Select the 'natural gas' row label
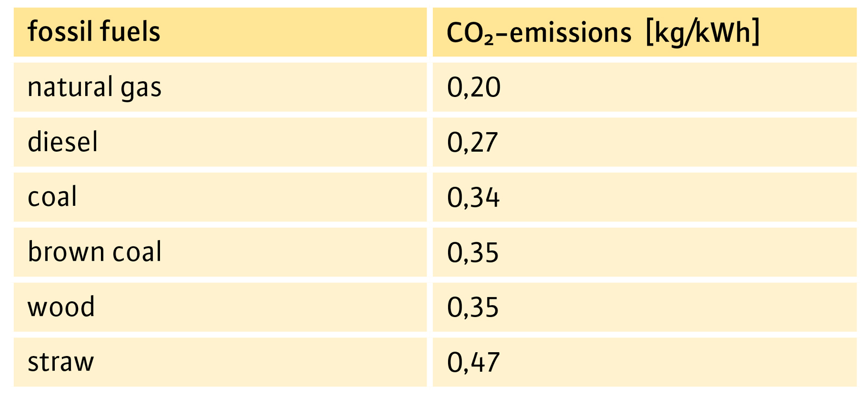 pyautogui.click(x=94, y=88)
